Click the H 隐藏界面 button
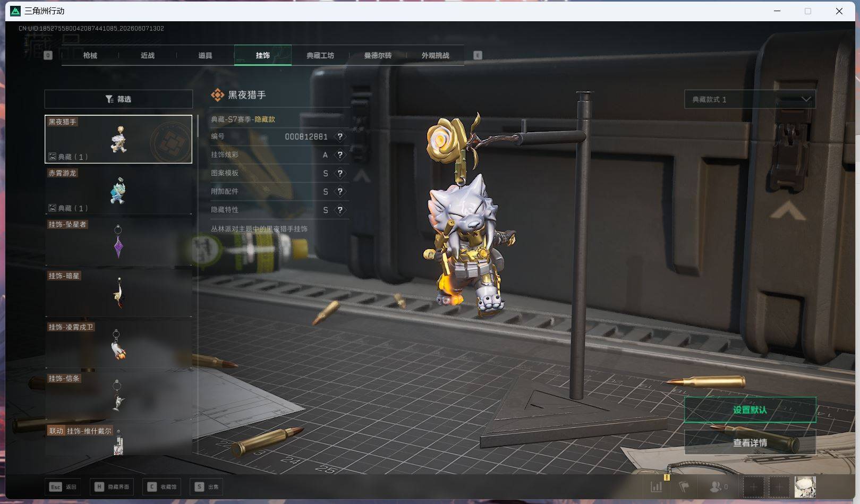 click(113, 486)
